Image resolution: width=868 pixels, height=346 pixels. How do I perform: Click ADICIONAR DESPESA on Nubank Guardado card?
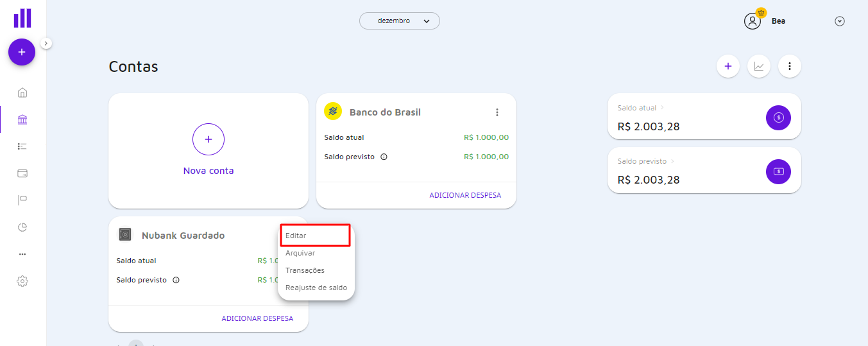[x=257, y=318]
